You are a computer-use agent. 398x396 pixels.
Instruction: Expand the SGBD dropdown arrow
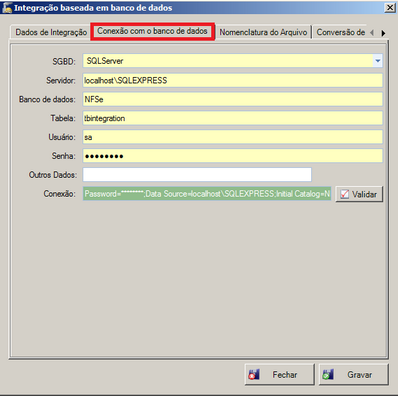378,61
